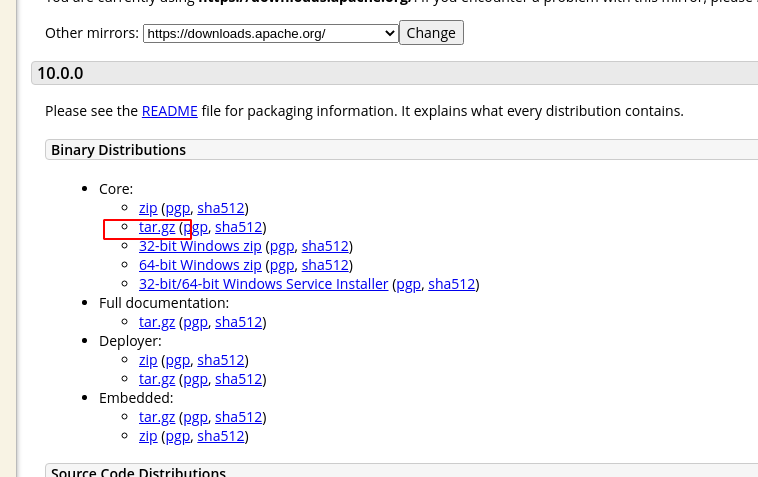Download Full documentation tar.gz
758x477 pixels.
click(157, 322)
